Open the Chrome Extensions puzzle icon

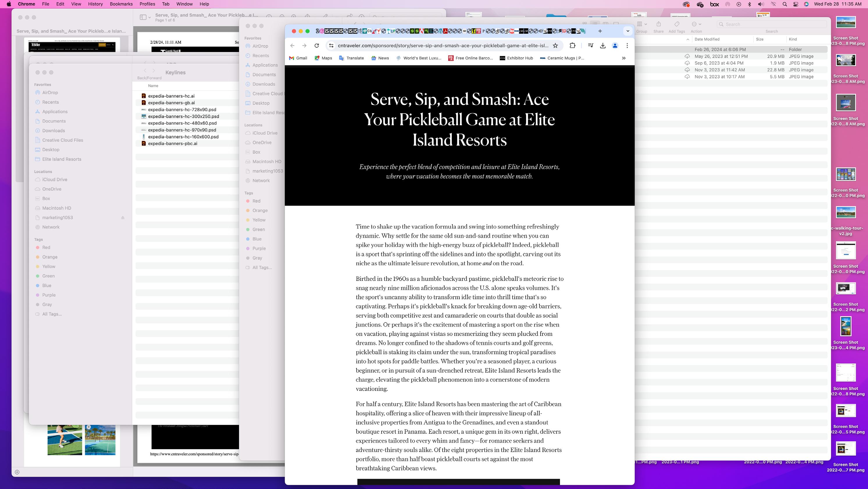(x=573, y=45)
